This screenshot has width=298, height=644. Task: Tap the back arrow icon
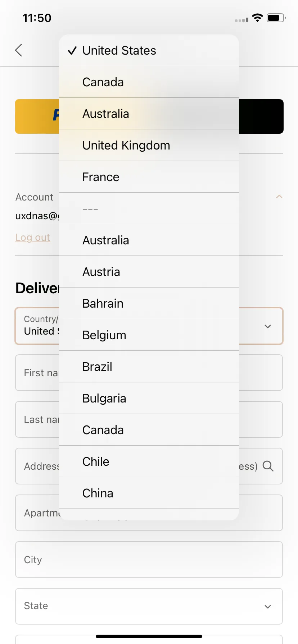pos(19,50)
